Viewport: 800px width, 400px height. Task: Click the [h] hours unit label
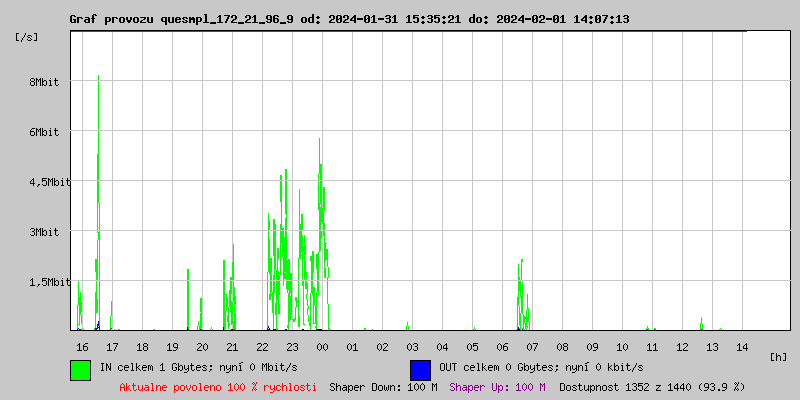(779, 357)
